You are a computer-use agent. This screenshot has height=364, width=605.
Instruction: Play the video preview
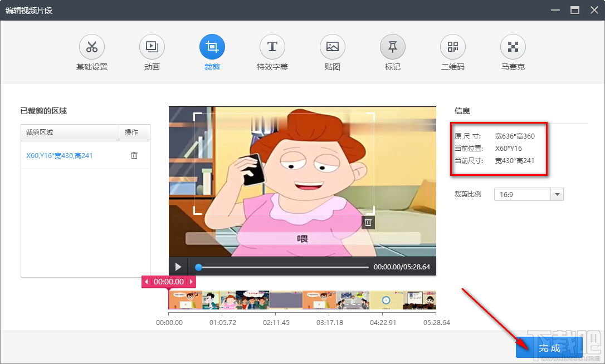coord(178,267)
